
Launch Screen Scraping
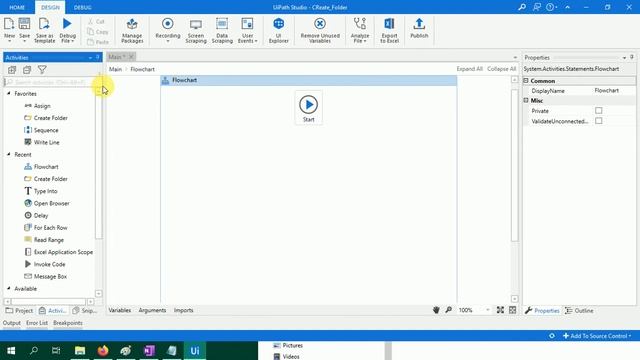[196, 30]
